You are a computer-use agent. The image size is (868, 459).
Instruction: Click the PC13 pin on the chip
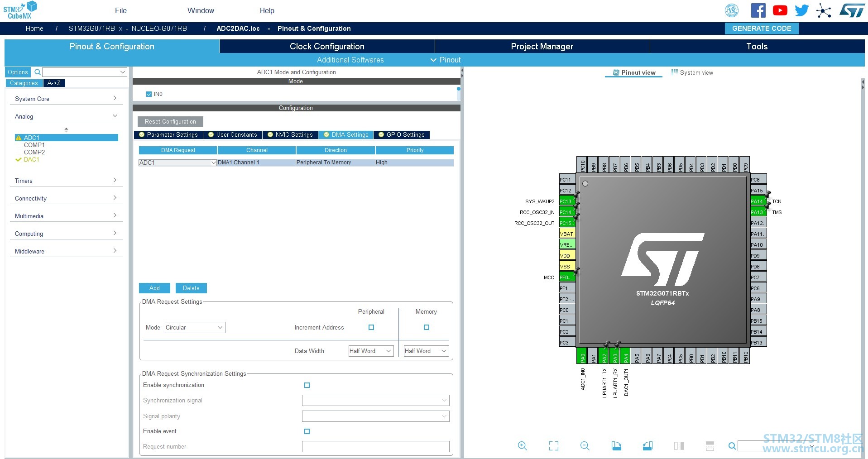[567, 201]
